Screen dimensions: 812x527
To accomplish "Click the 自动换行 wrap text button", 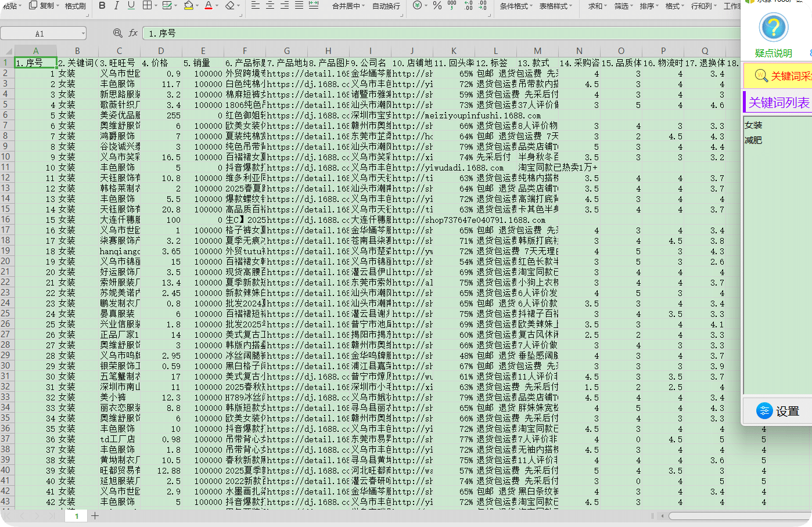I will tap(386, 6).
